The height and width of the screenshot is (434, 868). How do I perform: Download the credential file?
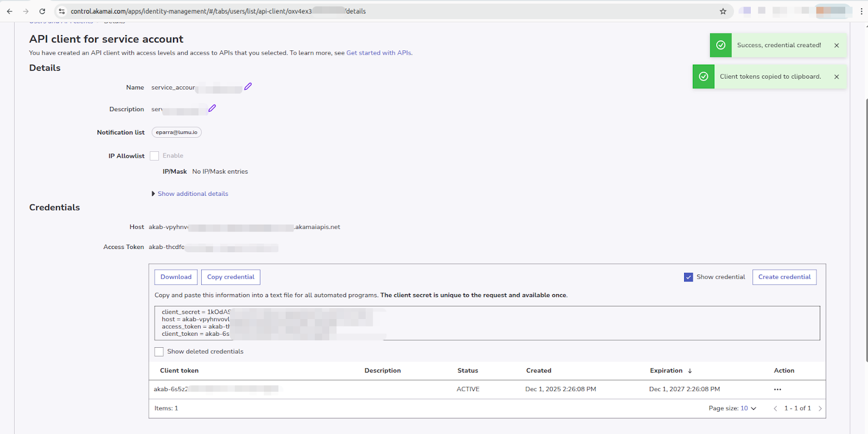point(176,277)
